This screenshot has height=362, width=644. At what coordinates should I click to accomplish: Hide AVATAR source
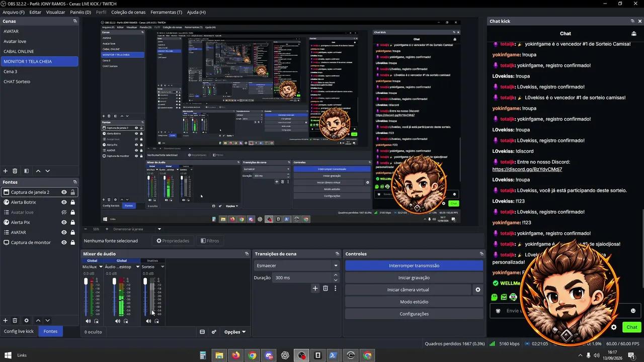coord(64,232)
